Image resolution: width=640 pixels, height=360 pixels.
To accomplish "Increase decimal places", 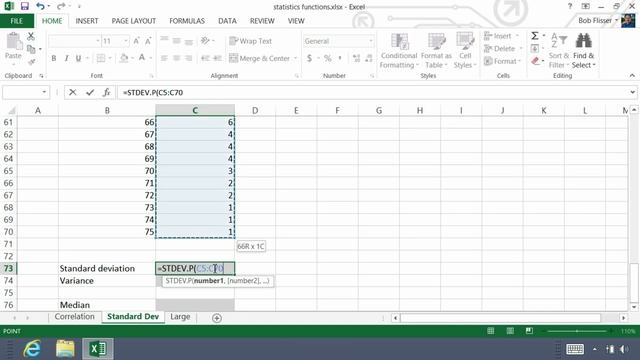I will click(356, 58).
